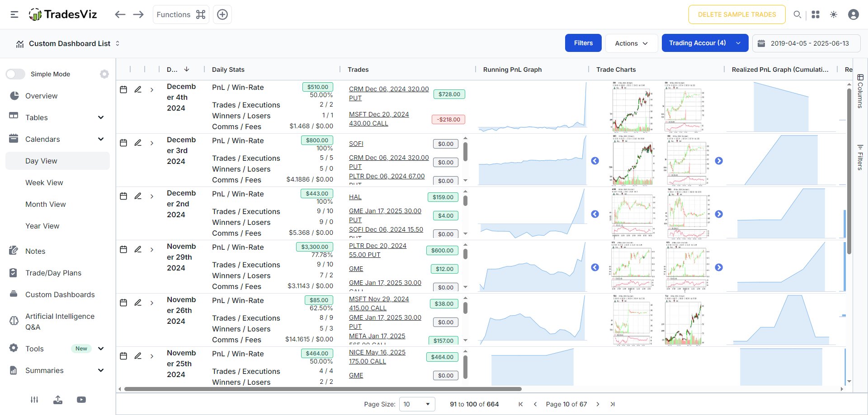Open calendar icon for November 25th 2024

pyautogui.click(x=123, y=356)
